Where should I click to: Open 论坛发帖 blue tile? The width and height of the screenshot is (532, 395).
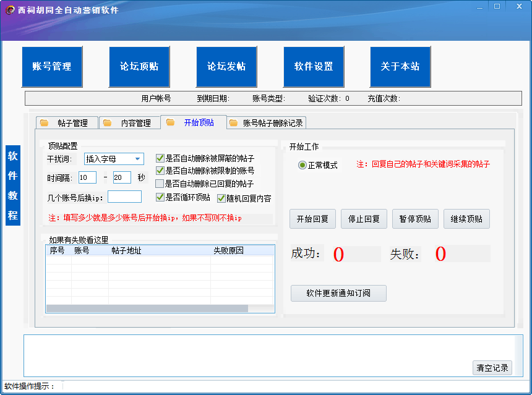(x=226, y=67)
